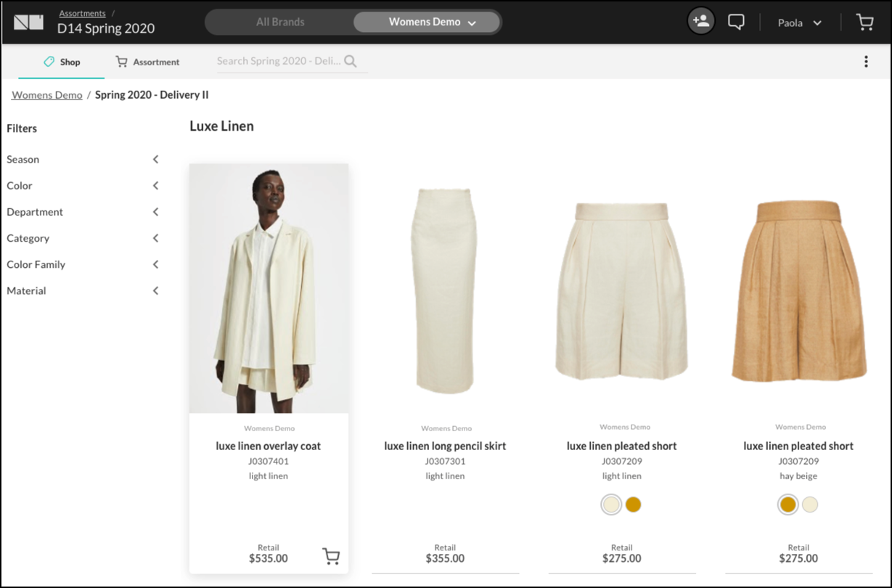
Task: Add luxe linen overlay coat to cart
Action: 331,557
